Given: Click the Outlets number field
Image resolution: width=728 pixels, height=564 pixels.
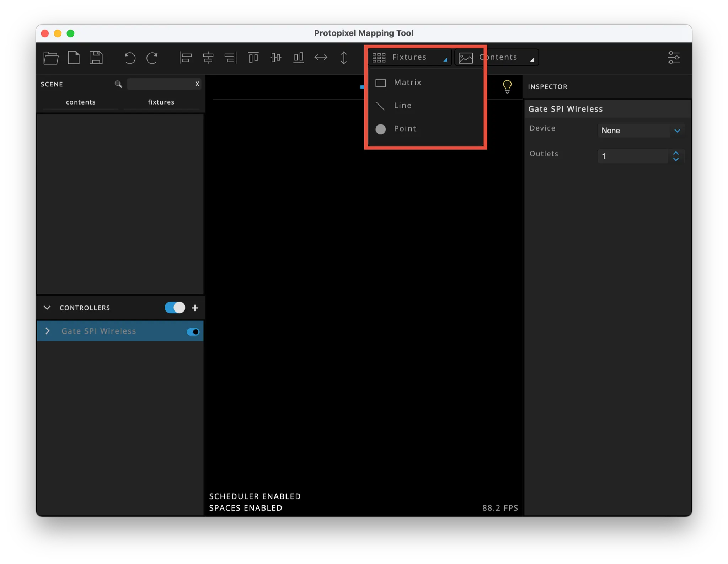Looking at the screenshot, I should (x=633, y=156).
